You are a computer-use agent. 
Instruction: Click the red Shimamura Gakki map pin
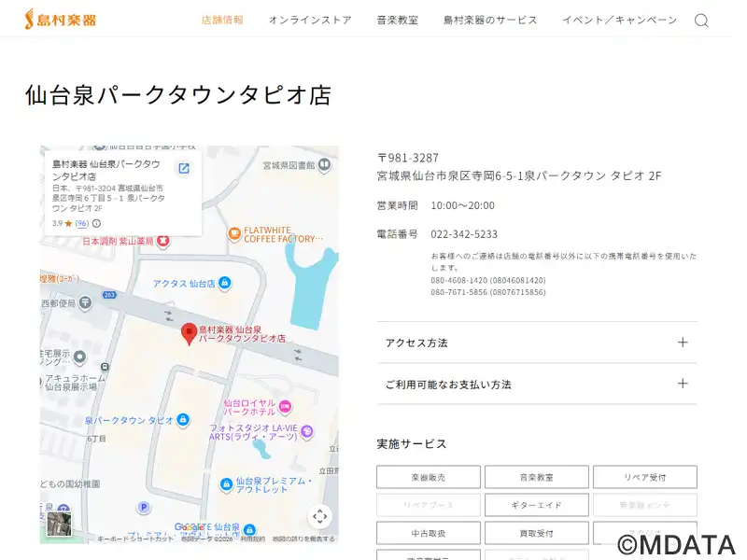(x=189, y=334)
